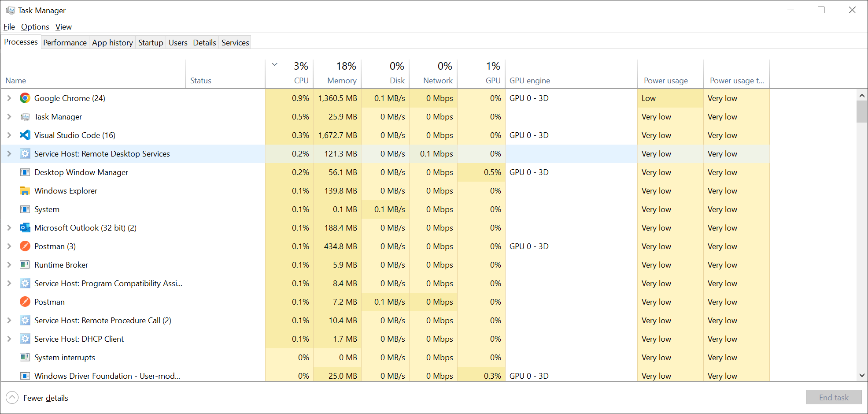Sort by the GPU engine column header
The width and height of the screenshot is (868, 414).
(x=571, y=74)
